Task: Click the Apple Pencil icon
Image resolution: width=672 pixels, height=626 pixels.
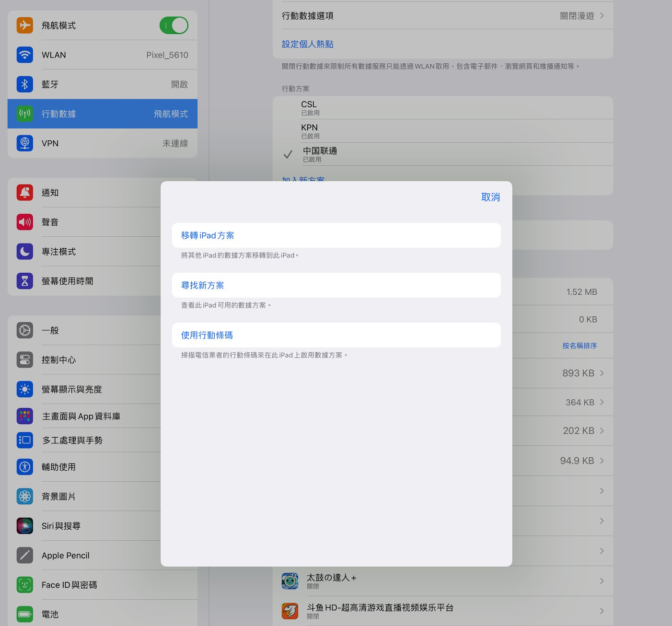Action: [25, 556]
